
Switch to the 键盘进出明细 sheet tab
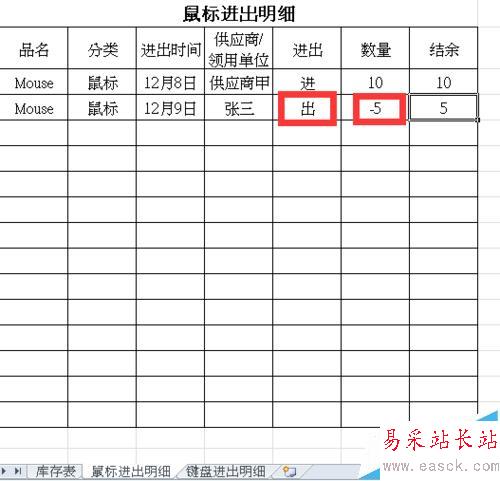coord(226,471)
